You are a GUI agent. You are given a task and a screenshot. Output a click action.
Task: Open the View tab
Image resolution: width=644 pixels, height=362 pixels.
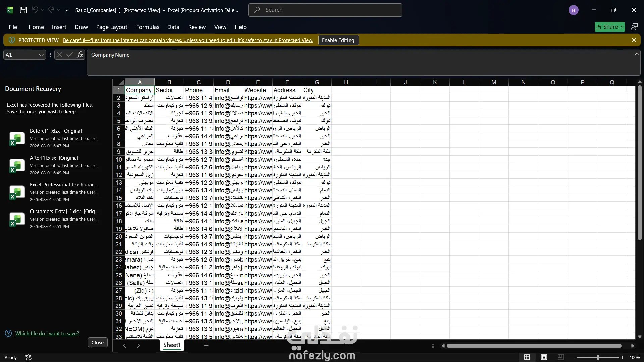tap(220, 27)
